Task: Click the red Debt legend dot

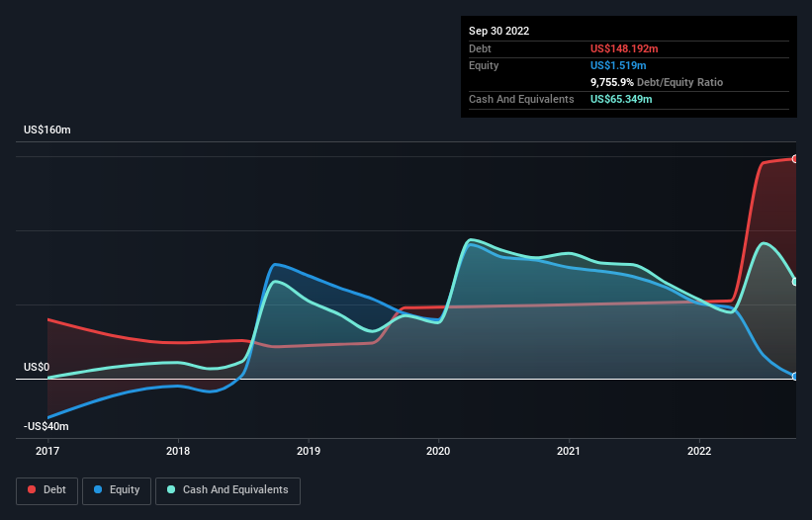Action: 32,489
